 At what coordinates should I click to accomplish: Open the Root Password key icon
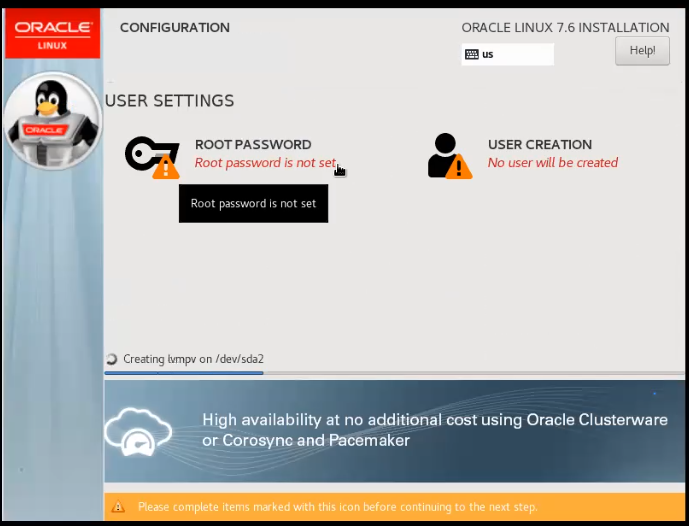tap(152, 157)
